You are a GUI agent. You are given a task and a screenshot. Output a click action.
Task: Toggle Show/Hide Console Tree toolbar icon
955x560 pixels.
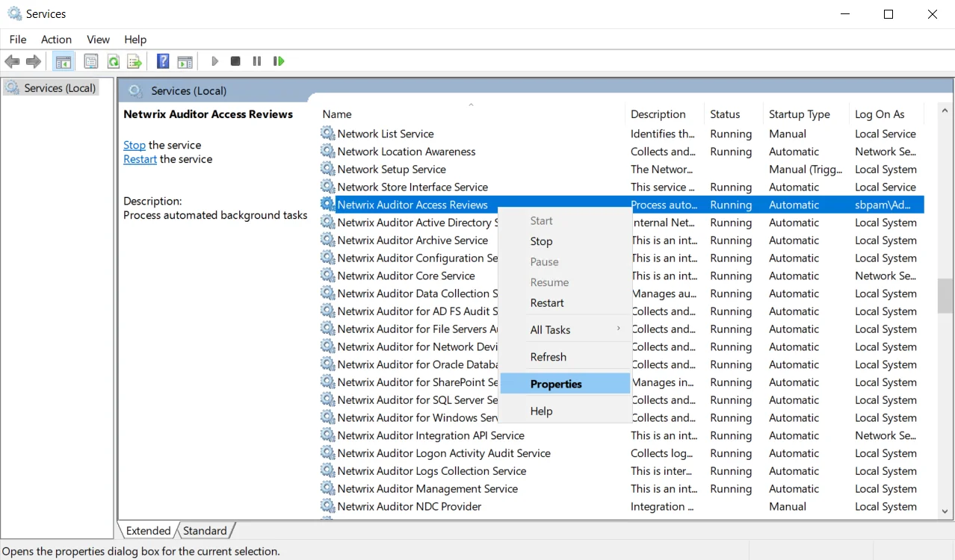[x=64, y=61]
